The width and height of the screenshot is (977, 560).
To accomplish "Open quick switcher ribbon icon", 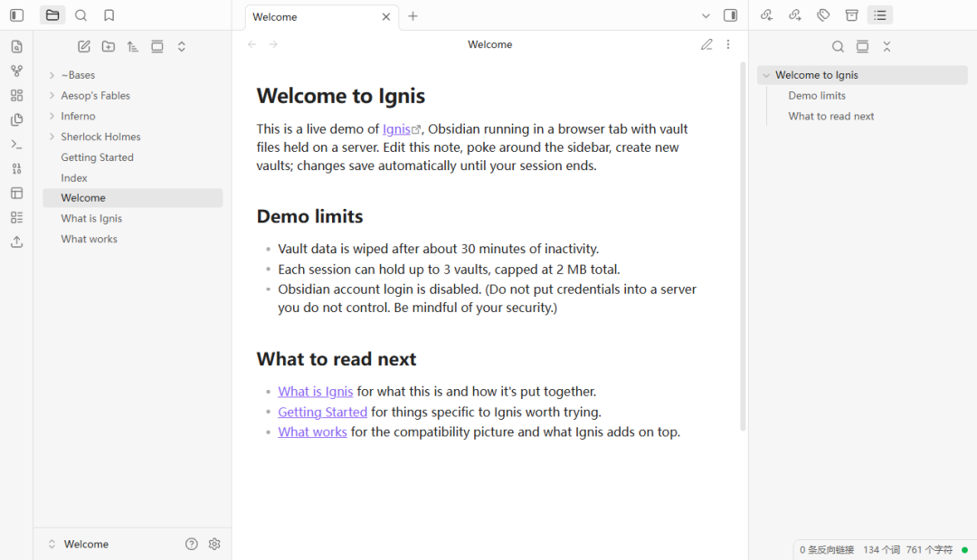I will [17, 47].
